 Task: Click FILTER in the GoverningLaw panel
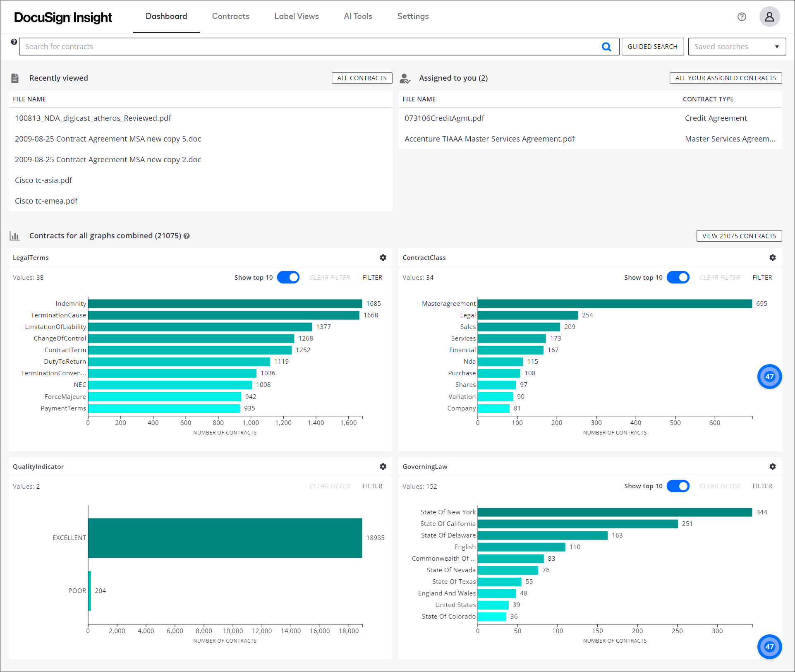[x=762, y=486]
